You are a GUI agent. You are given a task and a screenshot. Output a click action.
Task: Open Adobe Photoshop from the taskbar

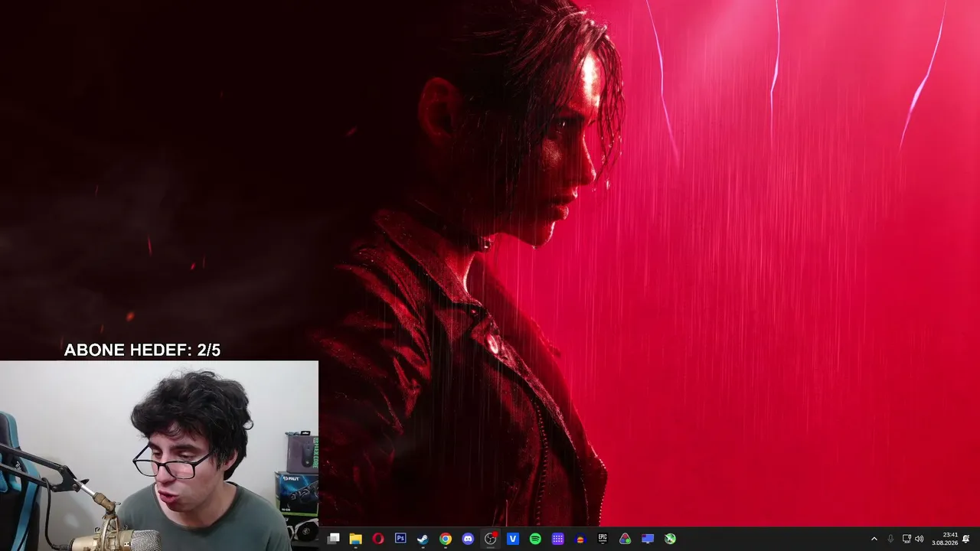click(400, 539)
